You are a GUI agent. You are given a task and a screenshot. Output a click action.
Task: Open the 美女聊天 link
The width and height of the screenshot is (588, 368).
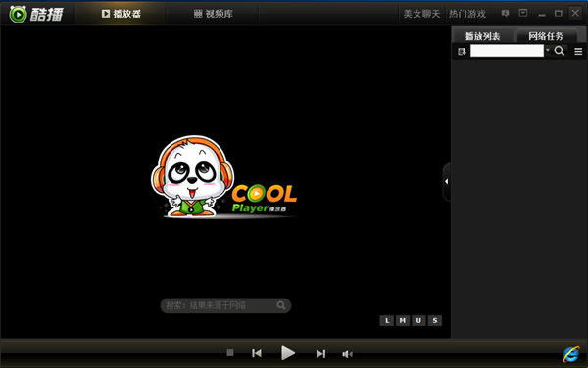click(421, 14)
